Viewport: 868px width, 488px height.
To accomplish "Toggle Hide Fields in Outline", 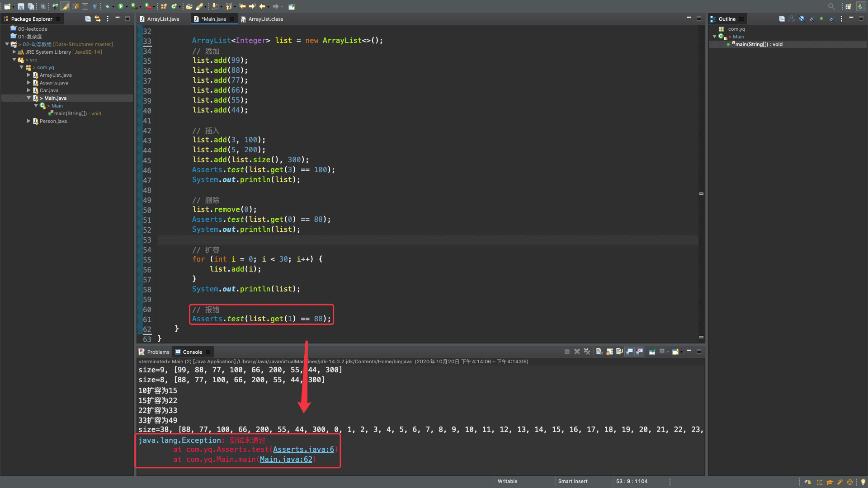I will (x=802, y=19).
